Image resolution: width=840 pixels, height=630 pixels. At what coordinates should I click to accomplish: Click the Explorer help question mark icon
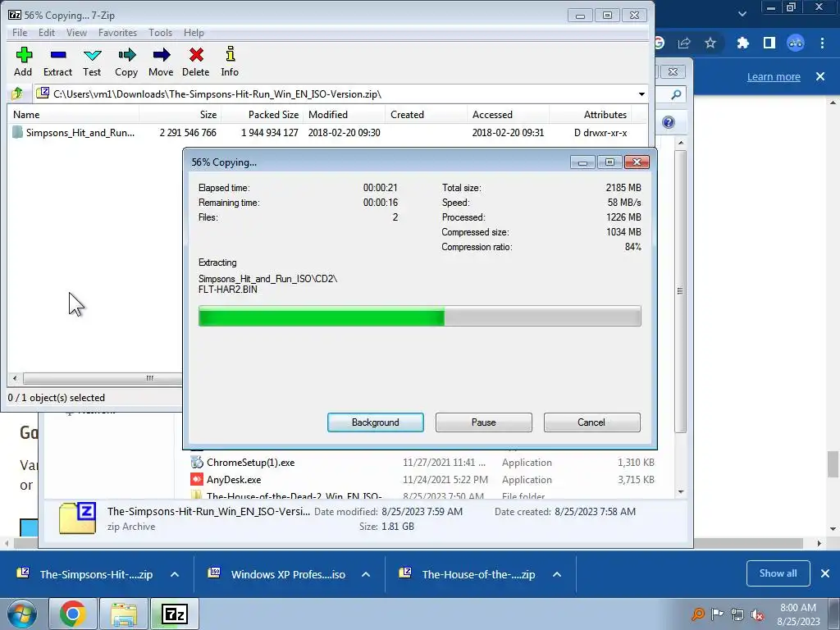pos(669,123)
